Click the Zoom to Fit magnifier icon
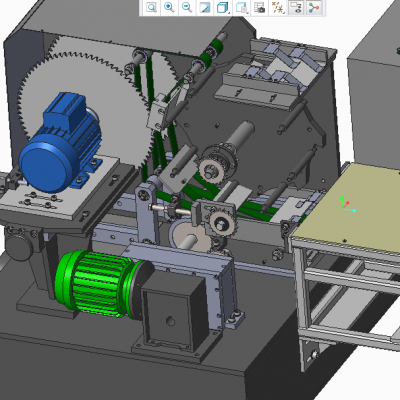This screenshot has height=400, width=400. click(x=151, y=7)
